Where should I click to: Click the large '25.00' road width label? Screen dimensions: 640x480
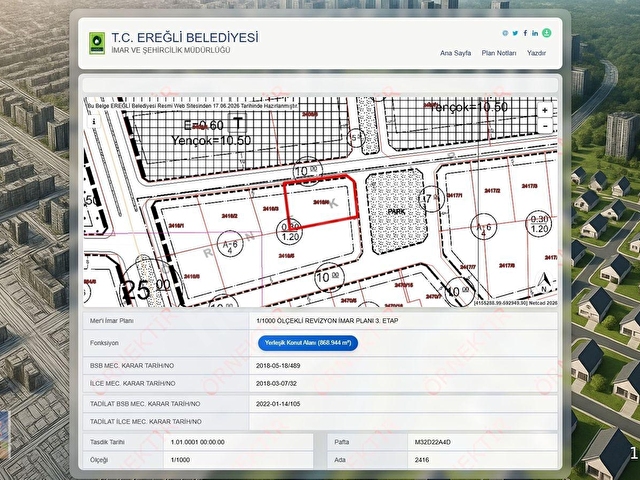click(x=145, y=288)
